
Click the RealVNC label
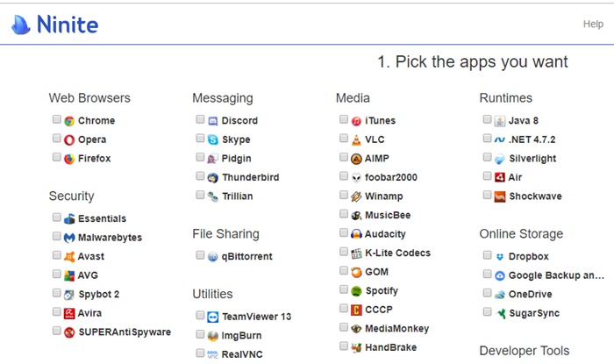pyautogui.click(x=242, y=354)
